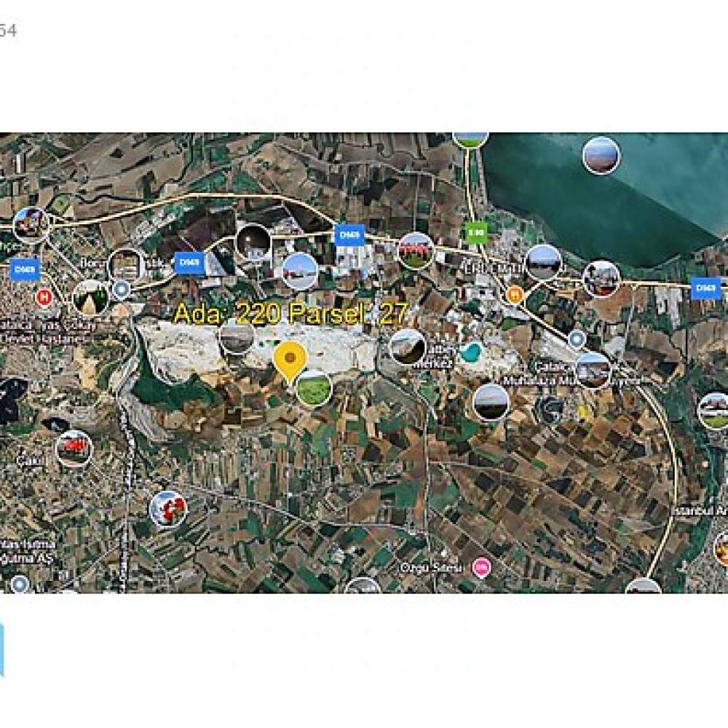This screenshot has width=728, height=728.
Task: Click the Ada 220 Parsel 27 label
Action: pyautogui.click(x=291, y=313)
